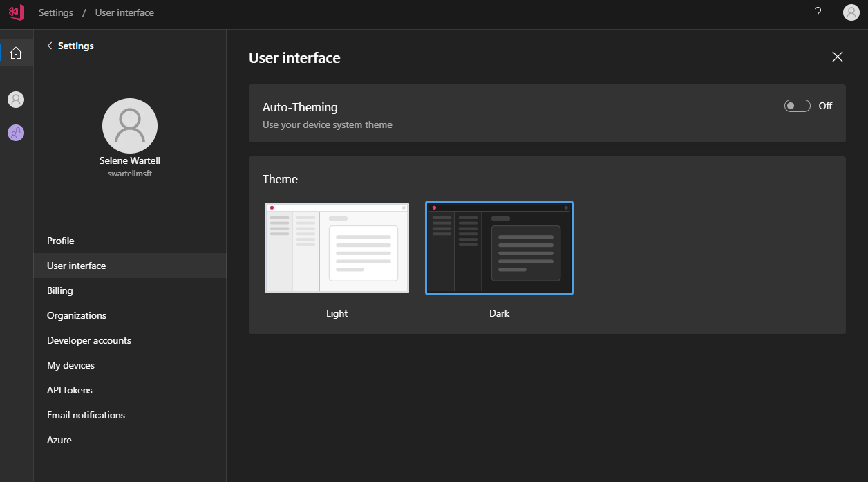This screenshot has height=482, width=868.
Task: Click the Theme section heading
Action: (x=280, y=179)
